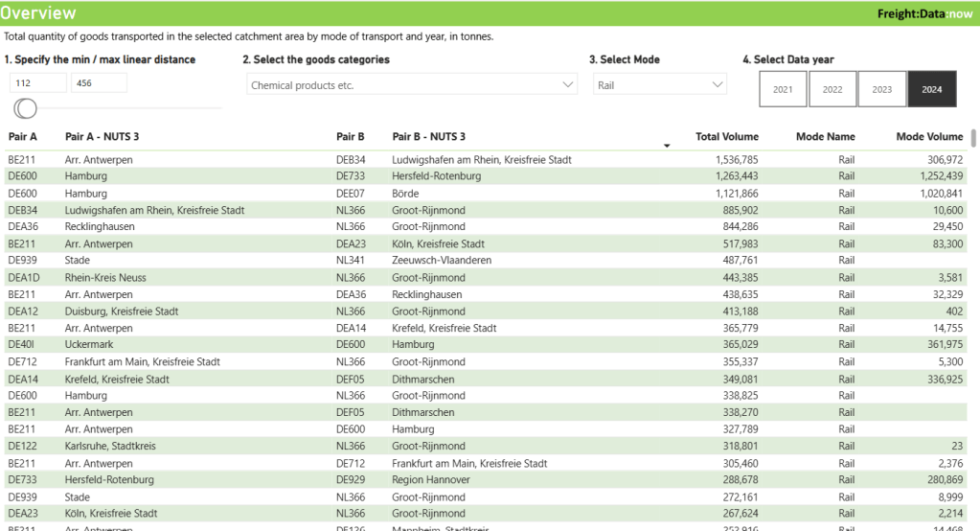The height and width of the screenshot is (531, 980).
Task: Click the Mode Name column header
Action: point(825,137)
